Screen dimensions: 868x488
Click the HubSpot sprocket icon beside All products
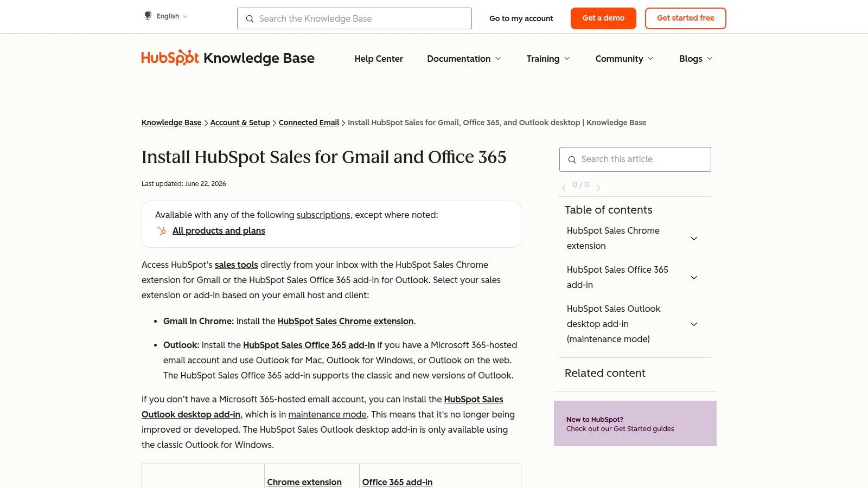click(x=162, y=231)
